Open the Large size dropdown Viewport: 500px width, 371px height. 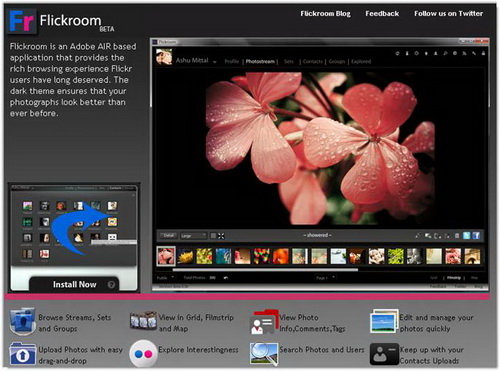click(x=193, y=236)
